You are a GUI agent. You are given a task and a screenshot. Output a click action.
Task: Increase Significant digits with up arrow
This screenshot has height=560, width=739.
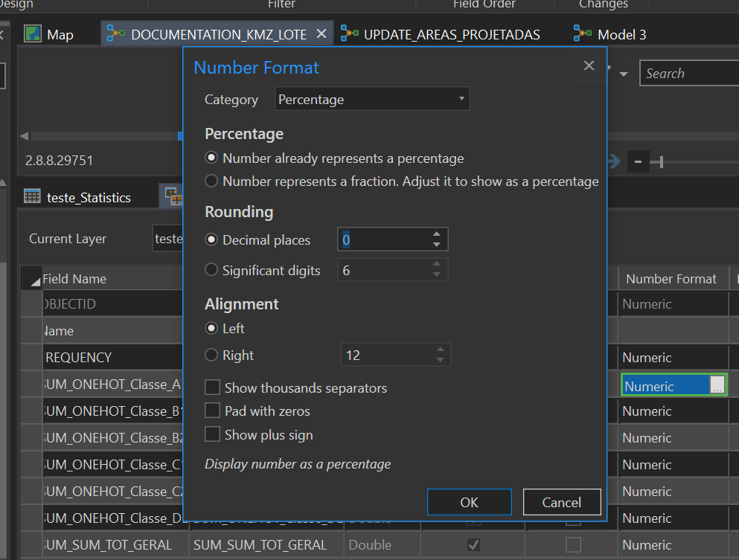pyautogui.click(x=437, y=265)
